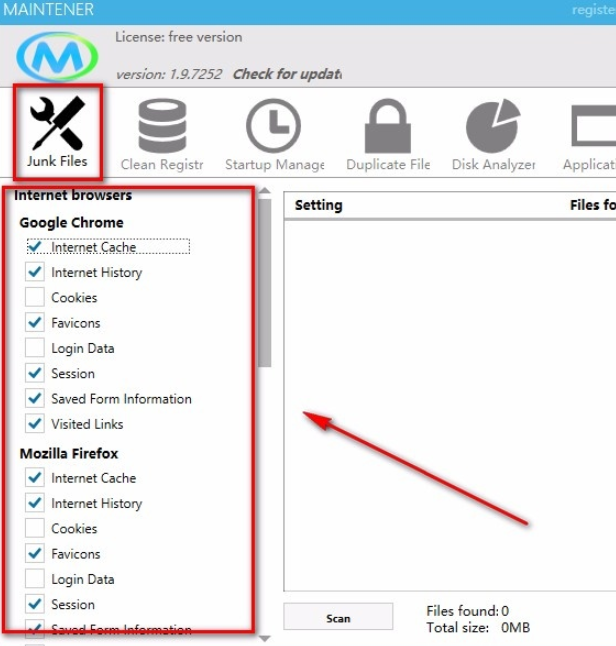
Task: Select the Google Chrome group heading
Action: click(x=71, y=222)
